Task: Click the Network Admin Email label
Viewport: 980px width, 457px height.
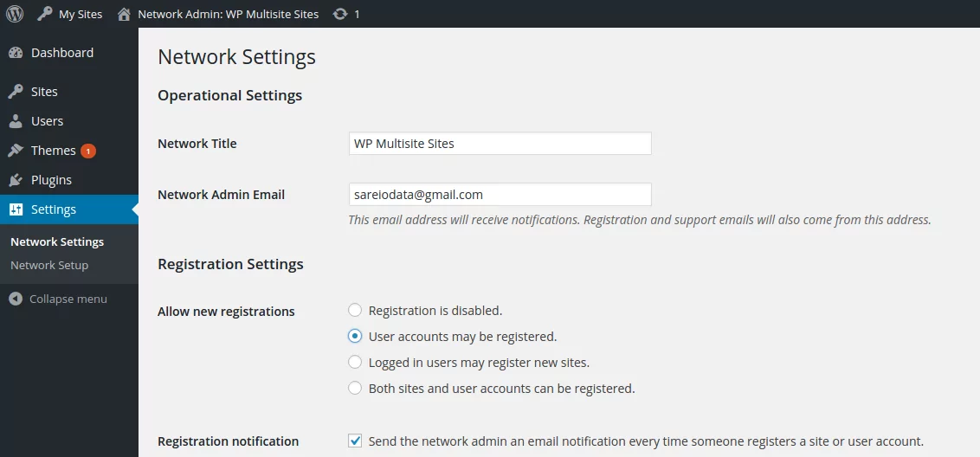Action: tap(222, 195)
